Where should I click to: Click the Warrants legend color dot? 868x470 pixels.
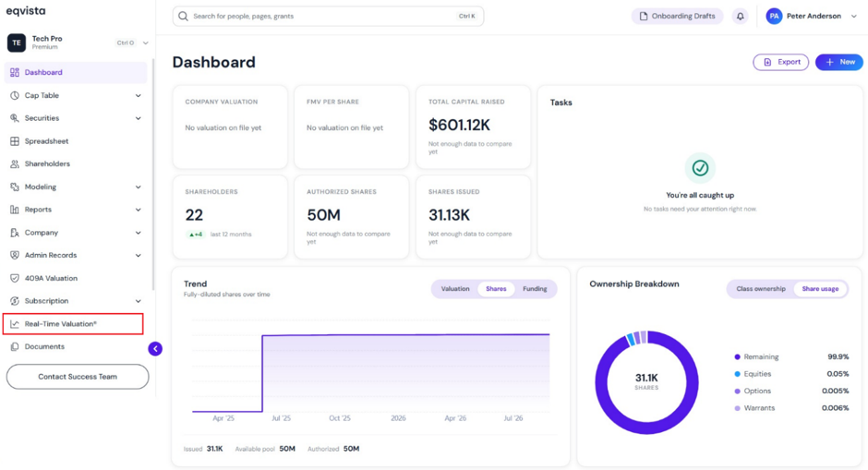(x=737, y=408)
